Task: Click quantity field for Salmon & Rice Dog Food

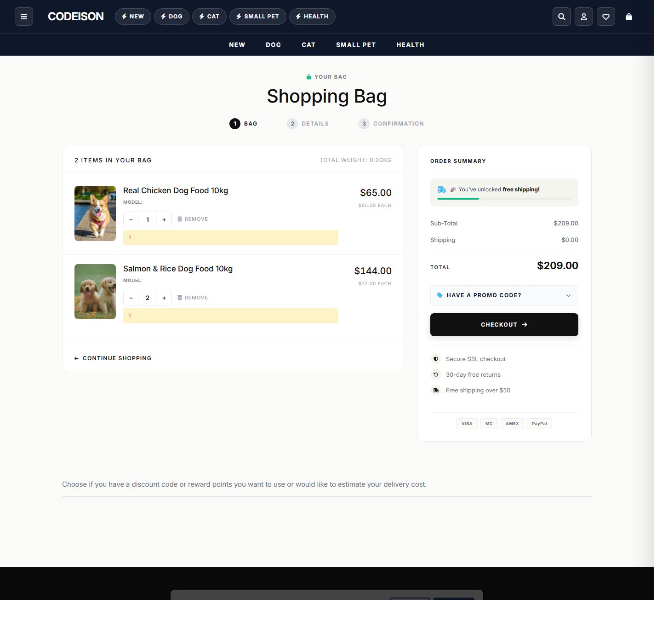Action: click(x=148, y=298)
